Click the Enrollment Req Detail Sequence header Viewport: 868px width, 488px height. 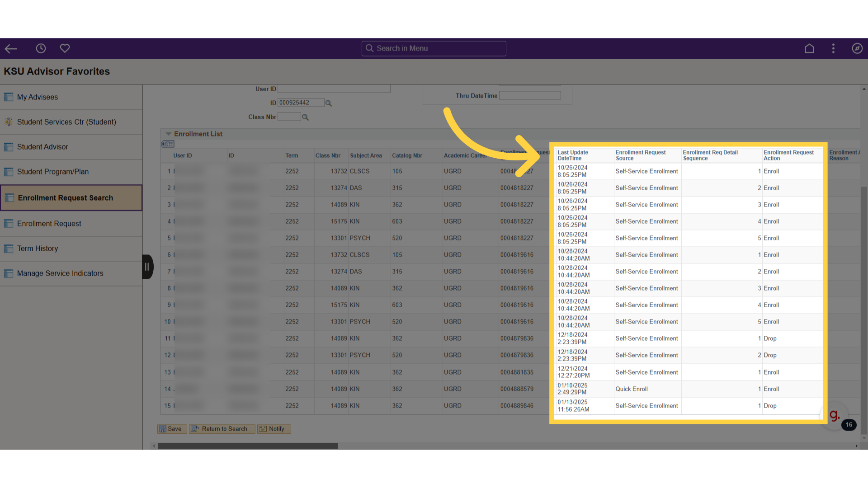click(710, 155)
